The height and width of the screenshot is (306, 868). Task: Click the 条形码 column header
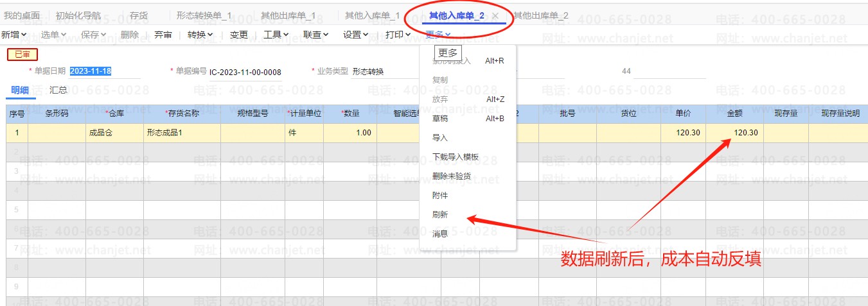tap(57, 114)
